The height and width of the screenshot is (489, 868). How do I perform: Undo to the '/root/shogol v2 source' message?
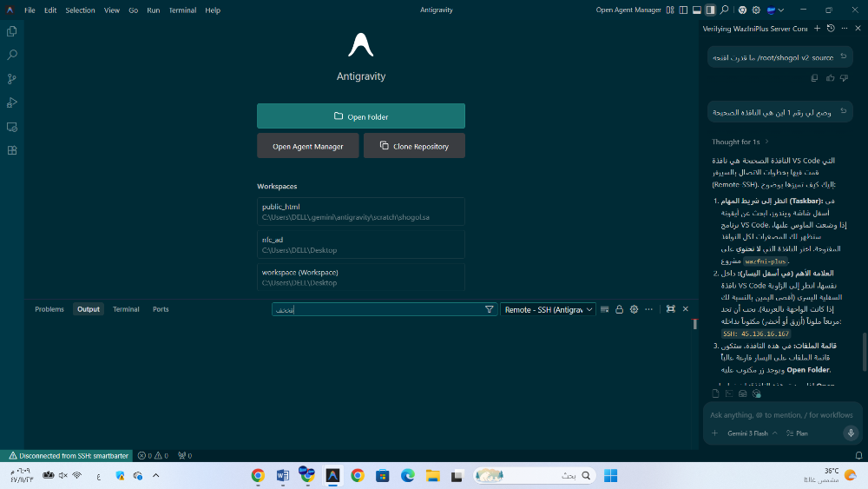(x=843, y=56)
